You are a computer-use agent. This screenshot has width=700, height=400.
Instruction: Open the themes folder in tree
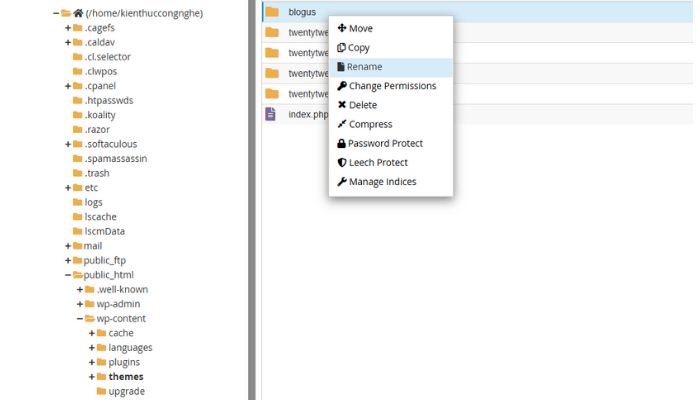click(x=125, y=377)
